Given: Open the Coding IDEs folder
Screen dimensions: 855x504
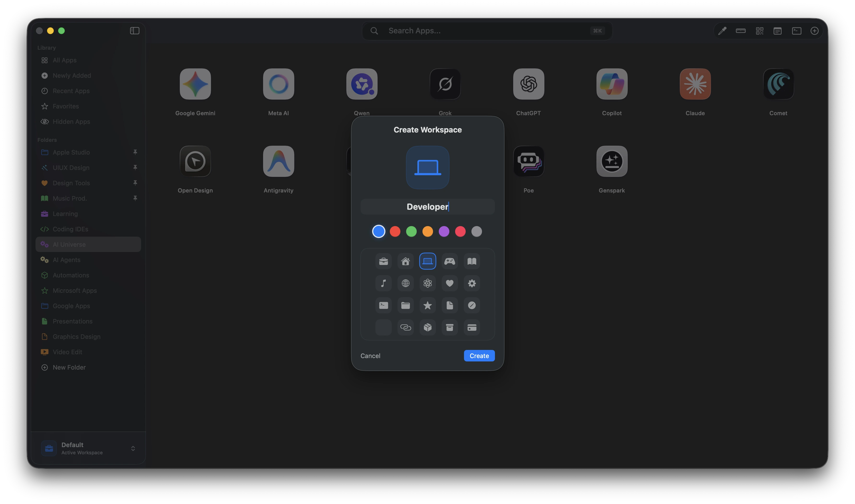Looking at the screenshot, I should (88, 229).
